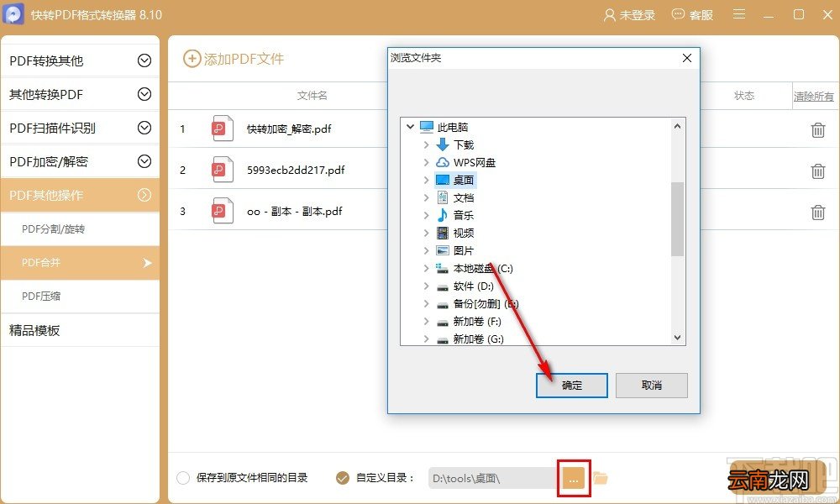840x504 pixels.
Task: Open output folder with the folder icon
Action: click(601, 478)
